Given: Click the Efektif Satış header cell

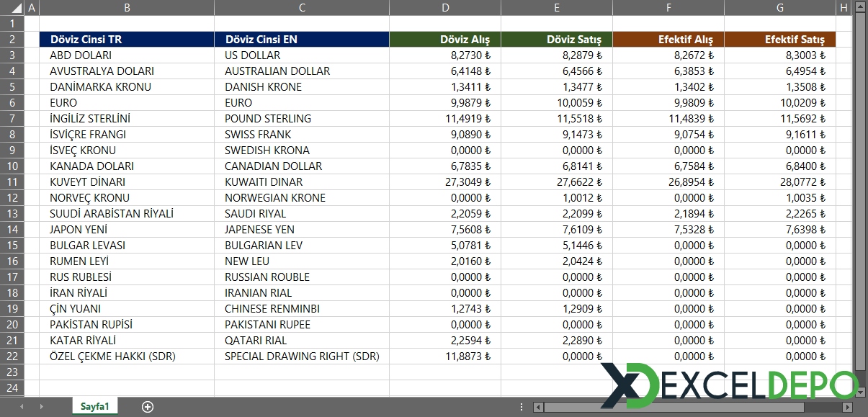Looking at the screenshot, I should point(780,40).
